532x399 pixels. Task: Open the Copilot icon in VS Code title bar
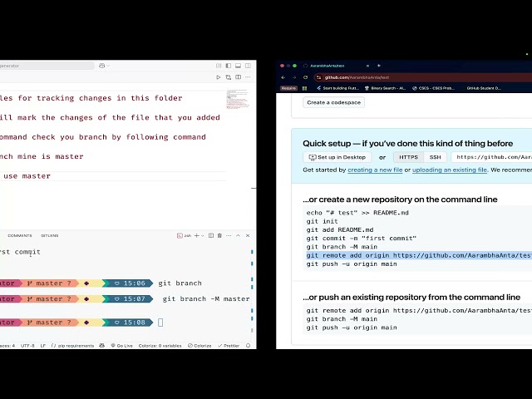101,66
